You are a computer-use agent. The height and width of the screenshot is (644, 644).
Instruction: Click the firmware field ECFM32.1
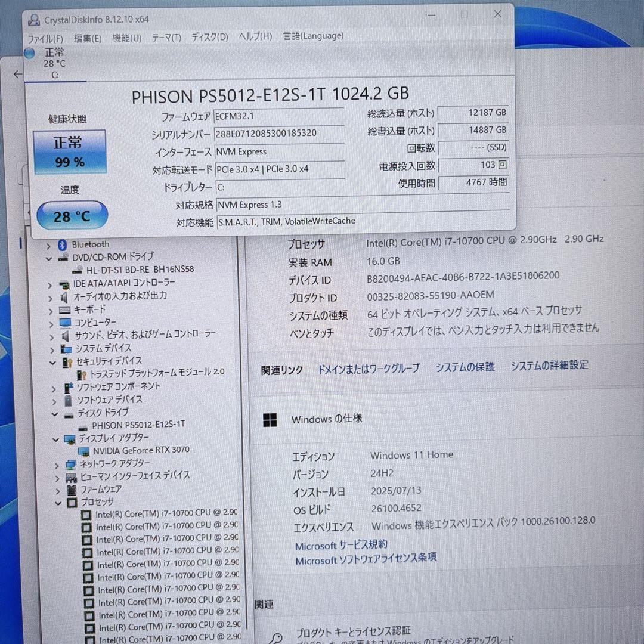pyautogui.click(x=279, y=116)
